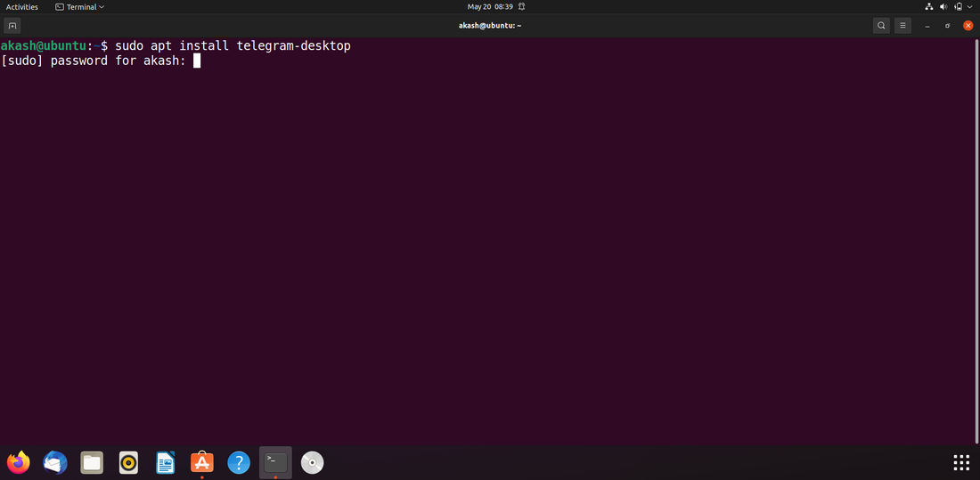This screenshot has height=480, width=980.
Task: Open a new terminal tab button
Action: point(12,26)
